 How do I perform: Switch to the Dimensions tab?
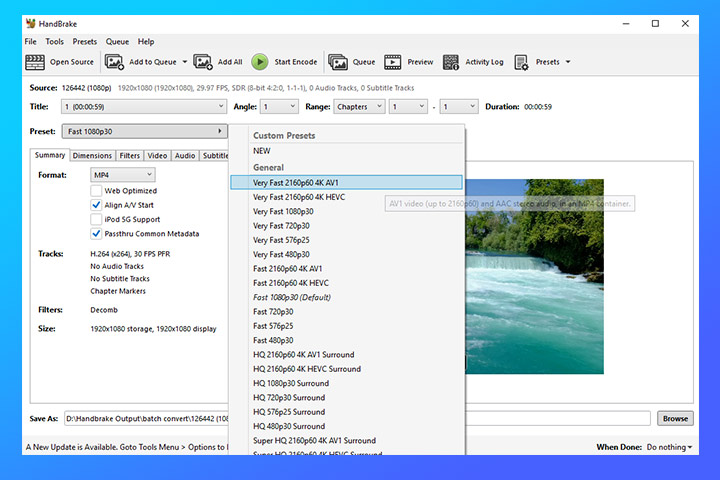tap(92, 156)
